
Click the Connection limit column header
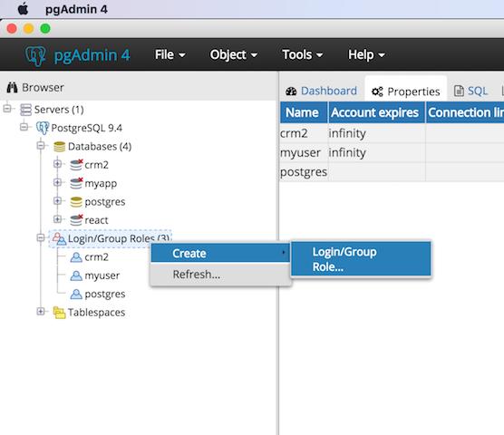(465, 112)
